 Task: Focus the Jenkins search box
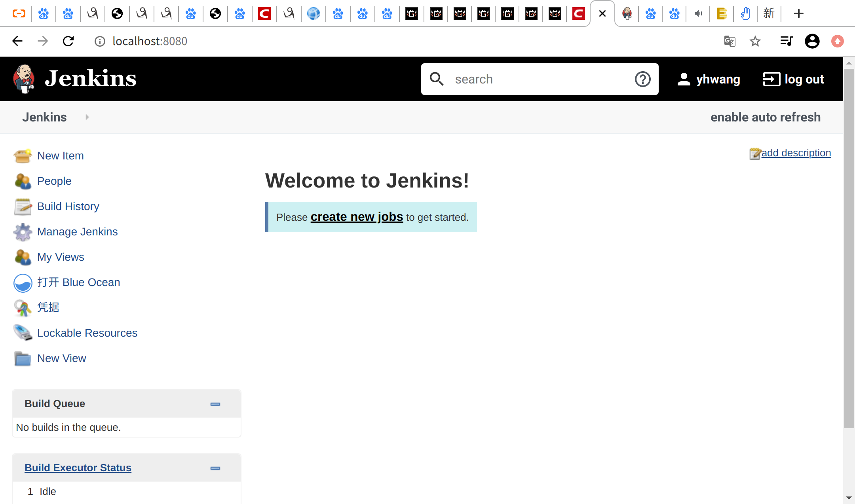tap(538, 79)
